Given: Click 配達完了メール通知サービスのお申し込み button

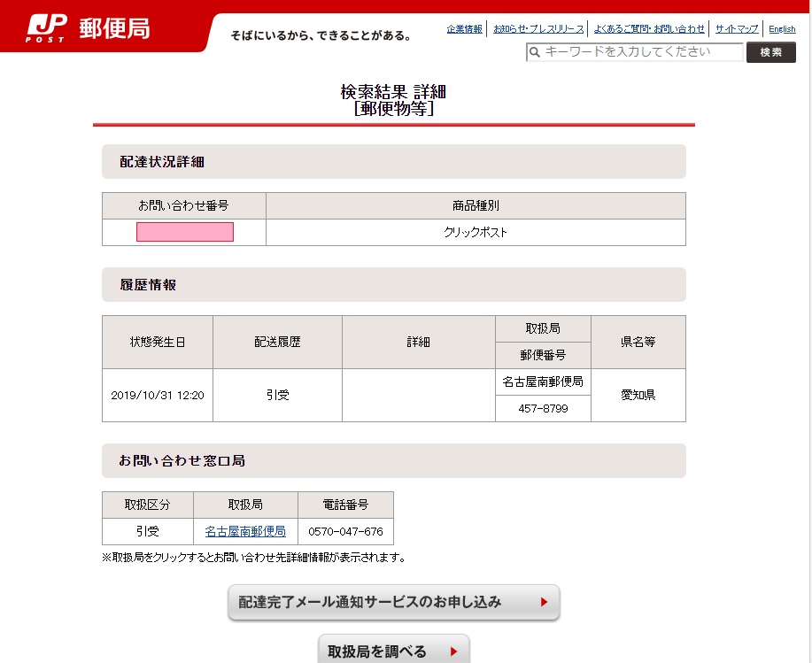Looking at the screenshot, I should 394,602.
